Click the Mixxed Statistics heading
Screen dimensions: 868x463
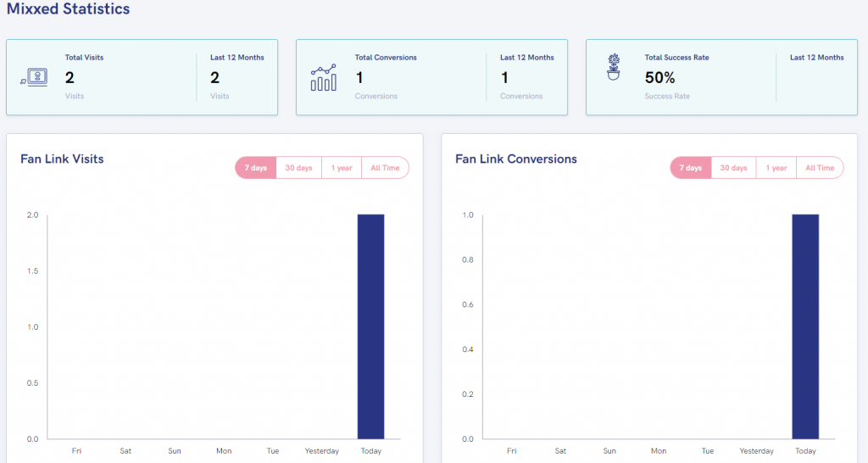click(x=69, y=9)
